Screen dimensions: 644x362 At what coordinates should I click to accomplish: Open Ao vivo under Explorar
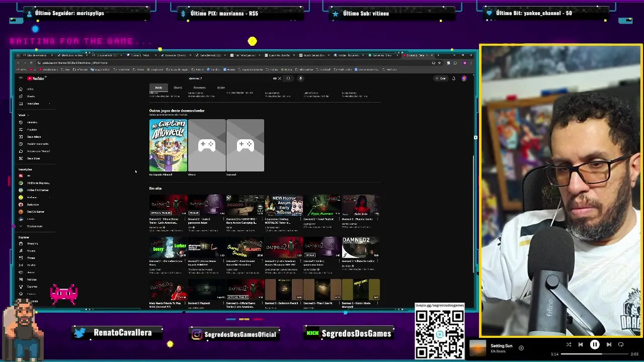[31, 265]
